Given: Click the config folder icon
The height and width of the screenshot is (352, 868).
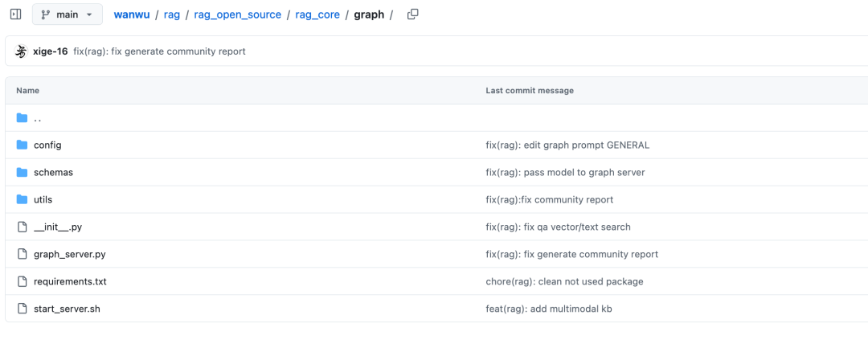Looking at the screenshot, I should pyautogui.click(x=23, y=145).
